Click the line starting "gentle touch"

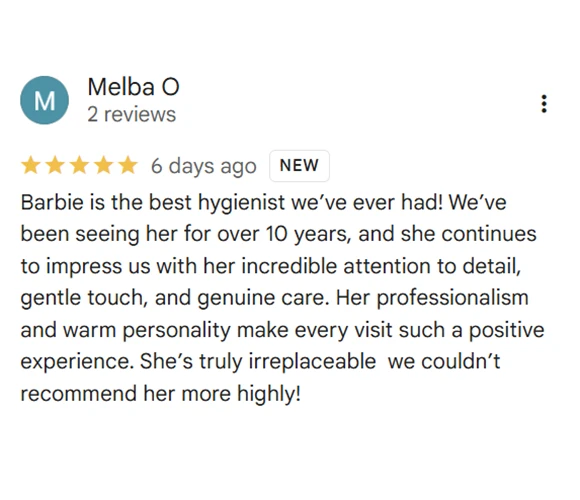click(x=274, y=298)
